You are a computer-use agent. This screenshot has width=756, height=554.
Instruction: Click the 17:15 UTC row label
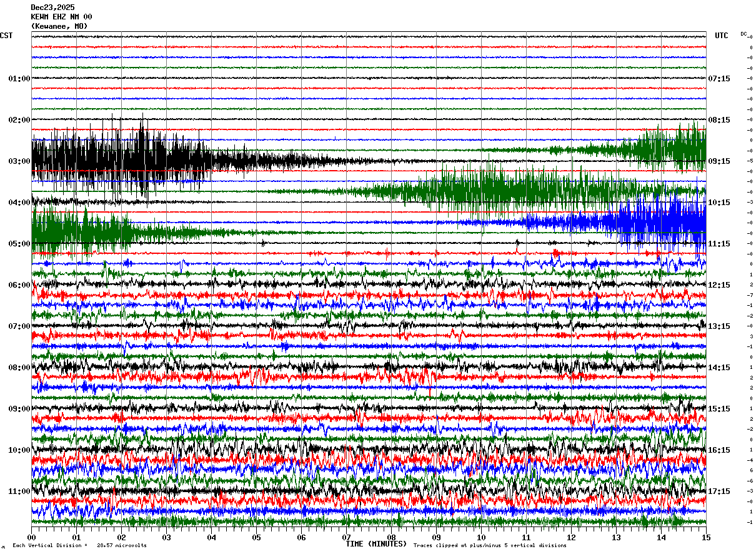coord(719,491)
